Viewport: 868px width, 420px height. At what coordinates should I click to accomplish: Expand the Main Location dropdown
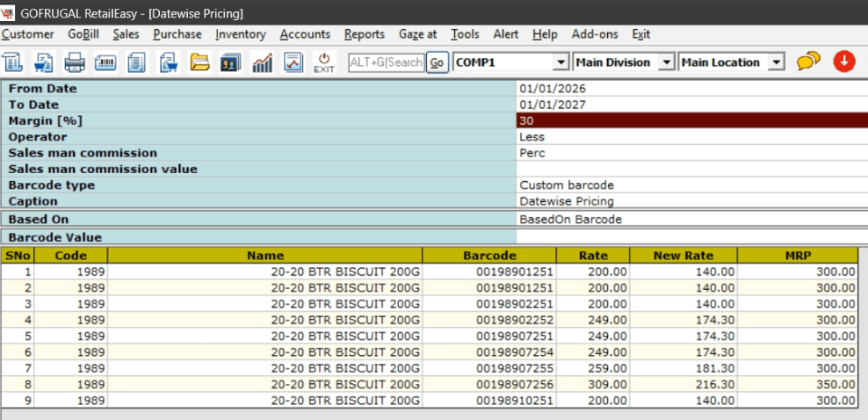coord(776,62)
